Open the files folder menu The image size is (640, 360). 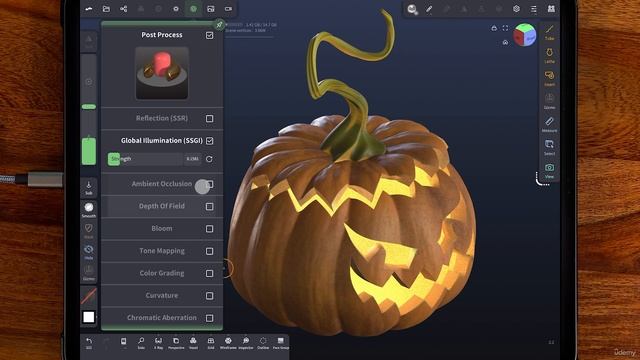point(106,9)
